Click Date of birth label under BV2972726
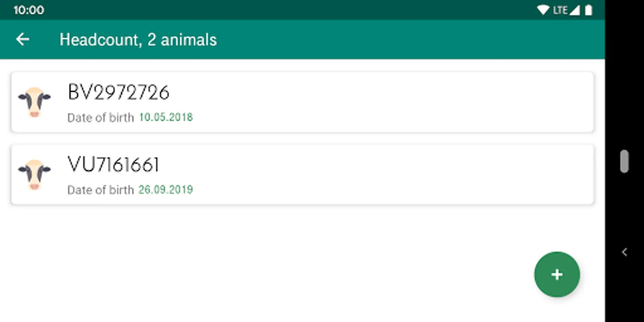The width and height of the screenshot is (644, 322). [101, 118]
